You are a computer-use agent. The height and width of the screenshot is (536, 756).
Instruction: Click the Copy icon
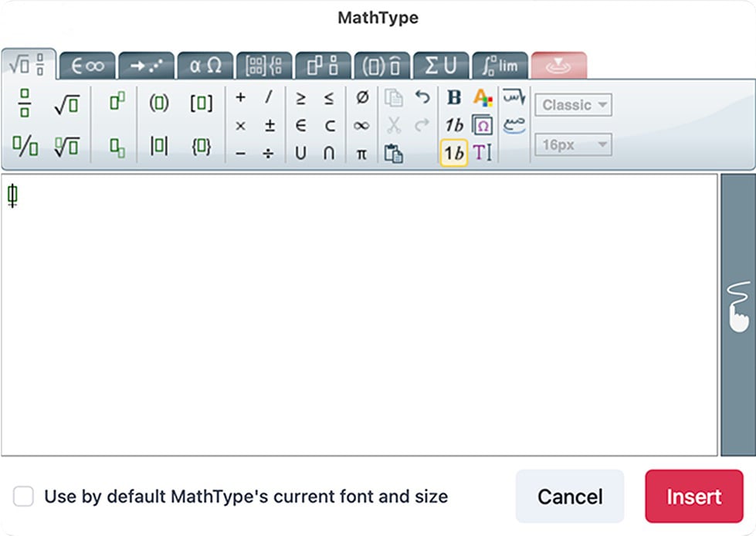pyautogui.click(x=393, y=98)
